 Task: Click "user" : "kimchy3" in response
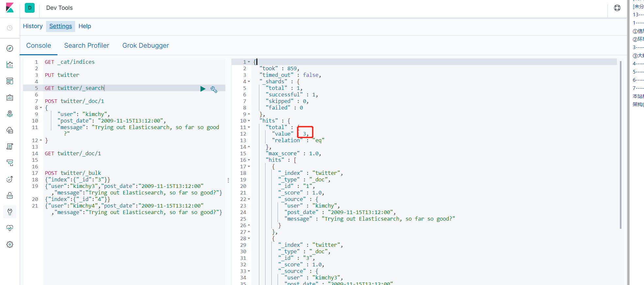[314, 277]
